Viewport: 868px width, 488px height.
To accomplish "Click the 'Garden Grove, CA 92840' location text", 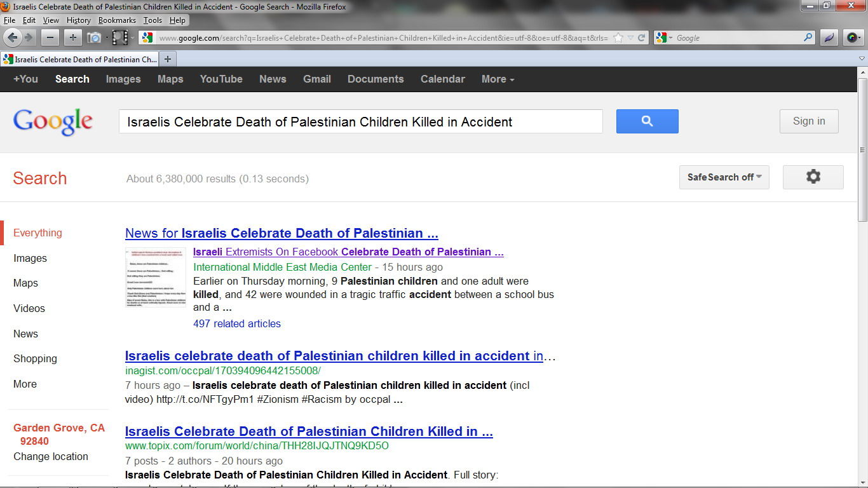I will coord(58,434).
